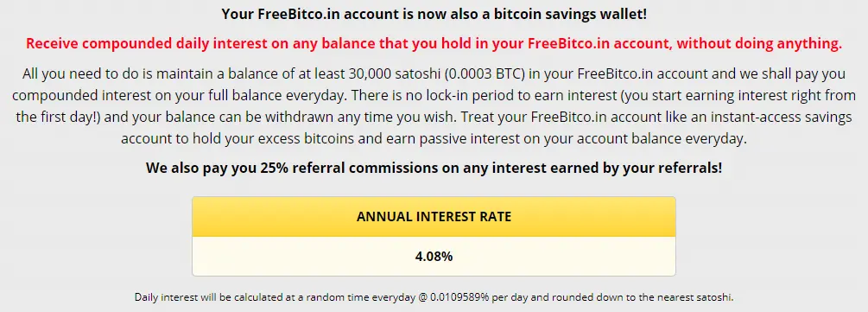The height and width of the screenshot is (312, 868).
Task: Click the "the first day!)" text
Action: 58,118
